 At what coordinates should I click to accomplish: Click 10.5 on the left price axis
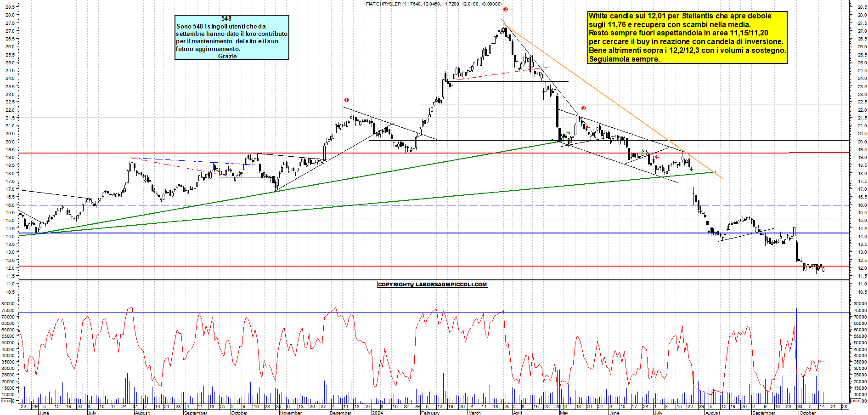click(x=10, y=292)
